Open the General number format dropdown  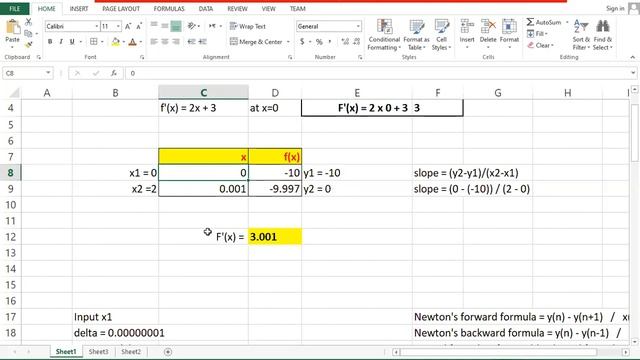pyautogui.click(x=358, y=26)
